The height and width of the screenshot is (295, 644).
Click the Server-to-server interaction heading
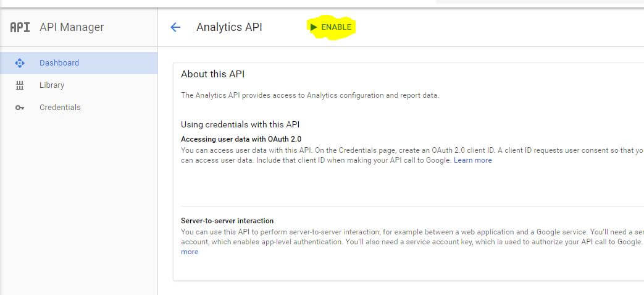(x=227, y=221)
